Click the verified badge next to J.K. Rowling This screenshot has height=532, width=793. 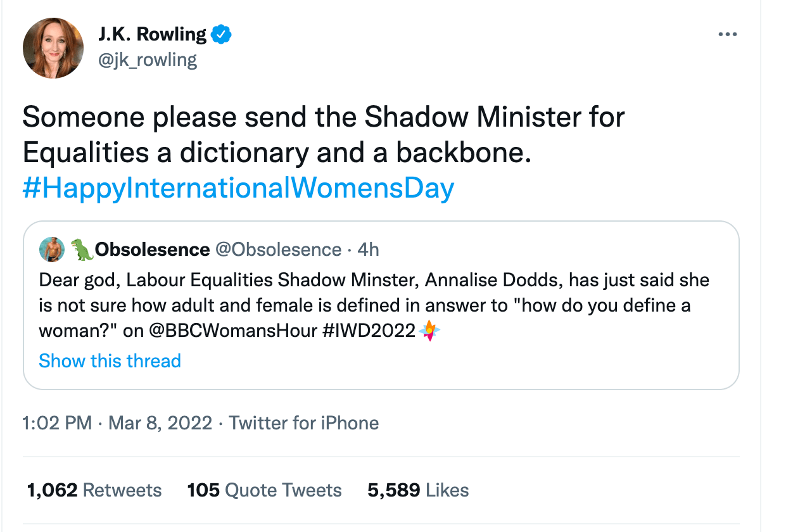point(222,34)
